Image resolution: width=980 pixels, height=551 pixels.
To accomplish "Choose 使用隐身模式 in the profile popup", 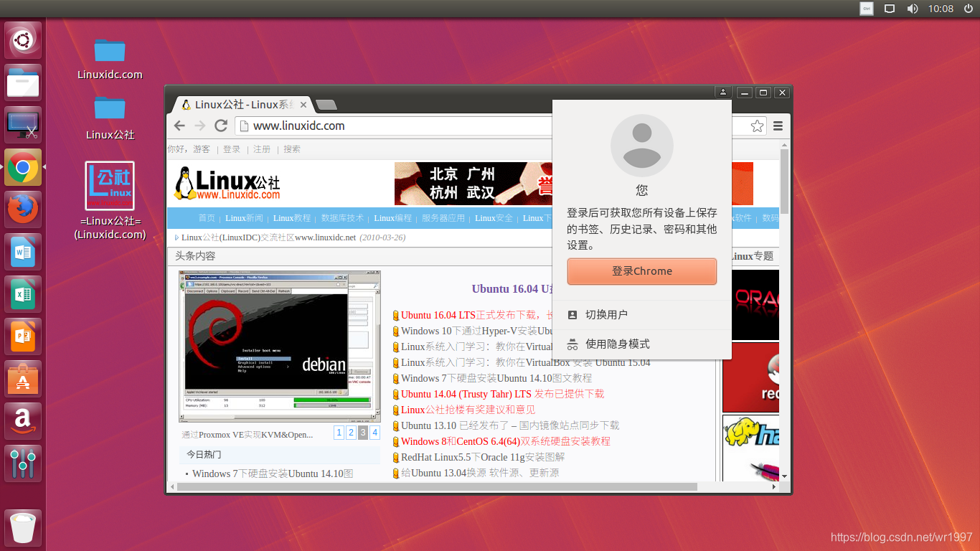I will [642, 344].
